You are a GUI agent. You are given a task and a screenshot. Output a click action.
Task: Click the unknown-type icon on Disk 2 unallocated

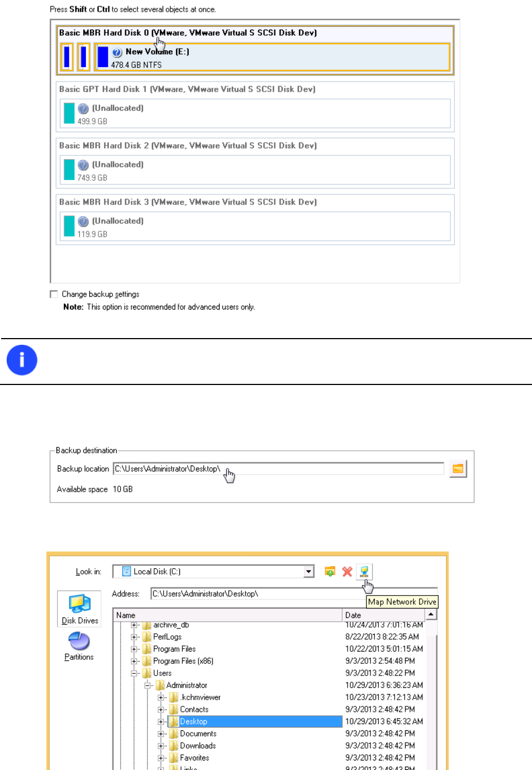[x=83, y=165]
